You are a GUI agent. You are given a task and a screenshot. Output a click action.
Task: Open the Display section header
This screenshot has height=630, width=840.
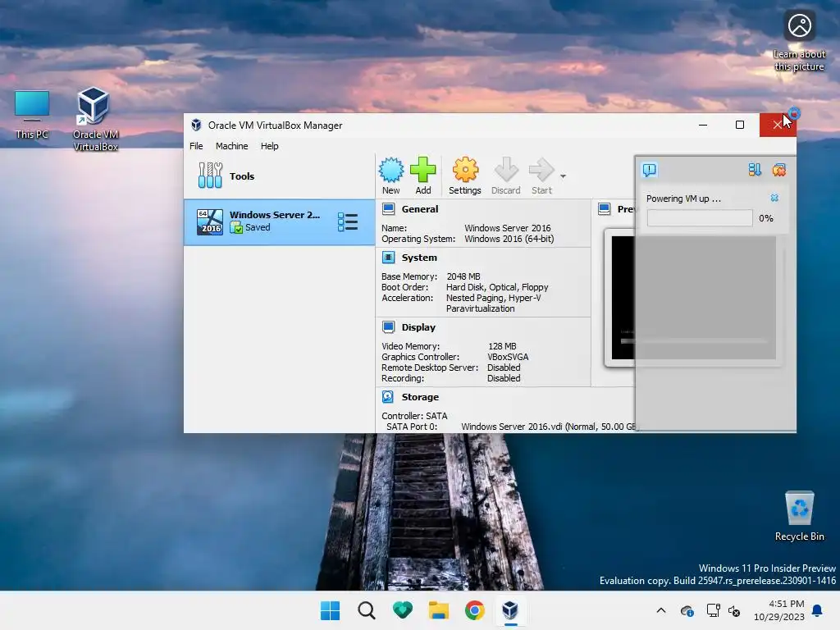tap(418, 327)
